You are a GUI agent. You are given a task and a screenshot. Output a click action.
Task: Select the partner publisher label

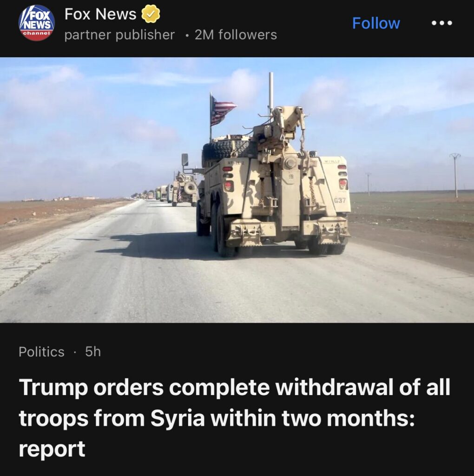coord(119,34)
